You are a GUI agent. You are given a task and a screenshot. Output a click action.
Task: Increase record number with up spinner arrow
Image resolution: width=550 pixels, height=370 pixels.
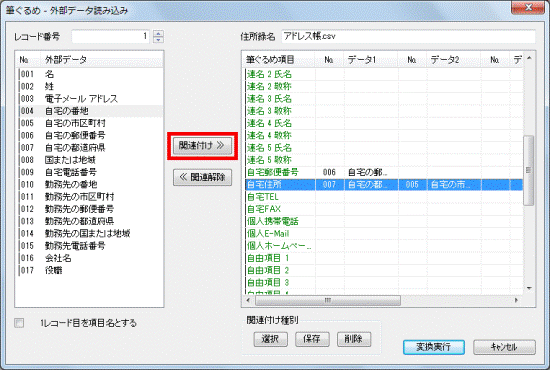coord(159,33)
